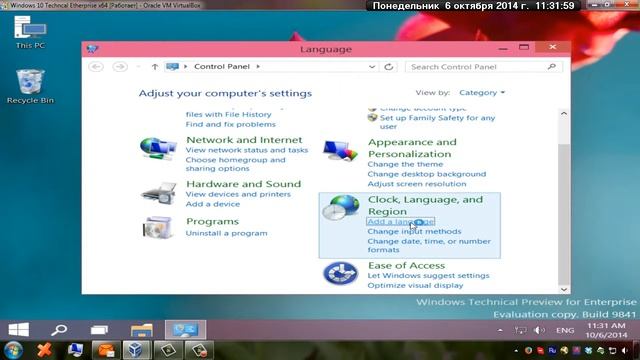The width and height of the screenshot is (640, 360).
Task: Refresh the Control Panel view
Action: click(x=389, y=67)
